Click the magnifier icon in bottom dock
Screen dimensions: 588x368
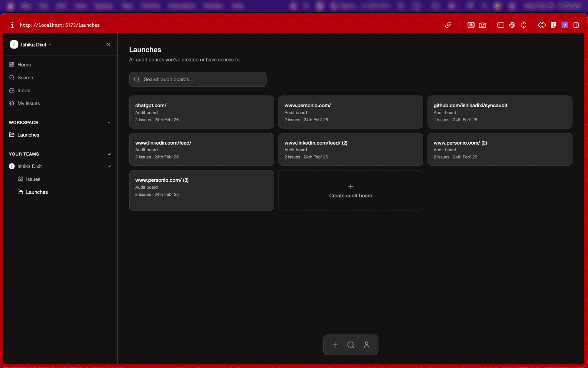(351, 345)
